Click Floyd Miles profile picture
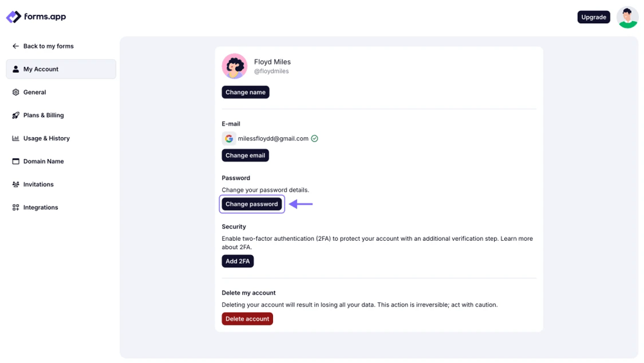 pos(234,66)
